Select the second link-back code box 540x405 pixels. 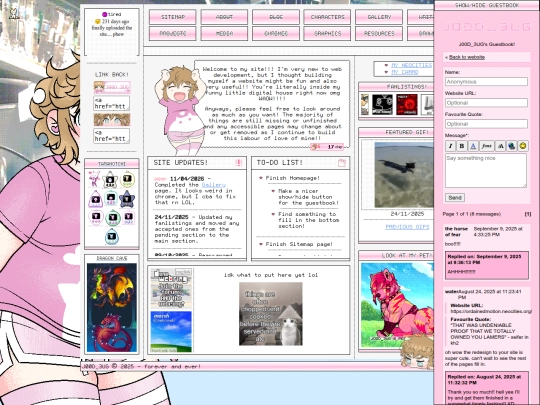[x=112, y=136]
